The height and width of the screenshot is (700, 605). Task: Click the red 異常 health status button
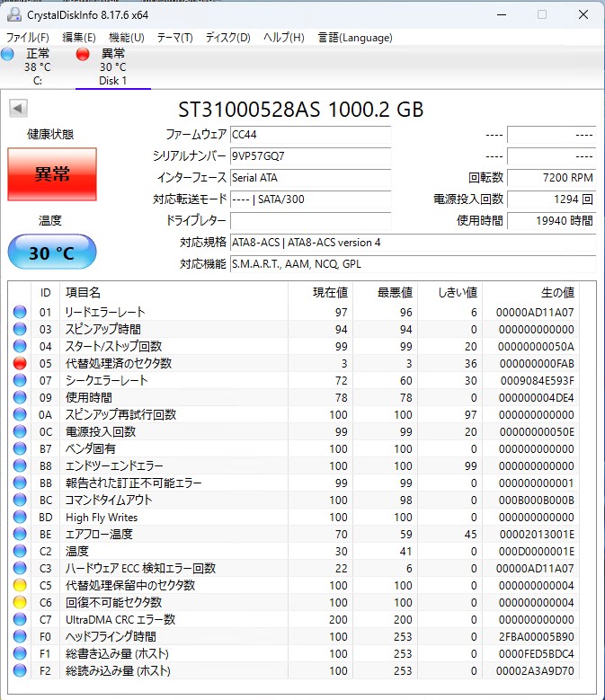coord(52,173)
